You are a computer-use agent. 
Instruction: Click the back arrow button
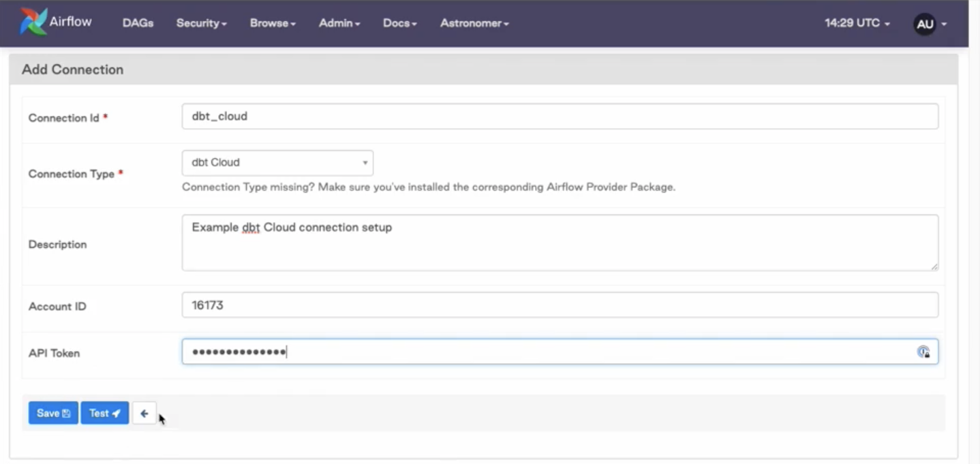[144, 413]
